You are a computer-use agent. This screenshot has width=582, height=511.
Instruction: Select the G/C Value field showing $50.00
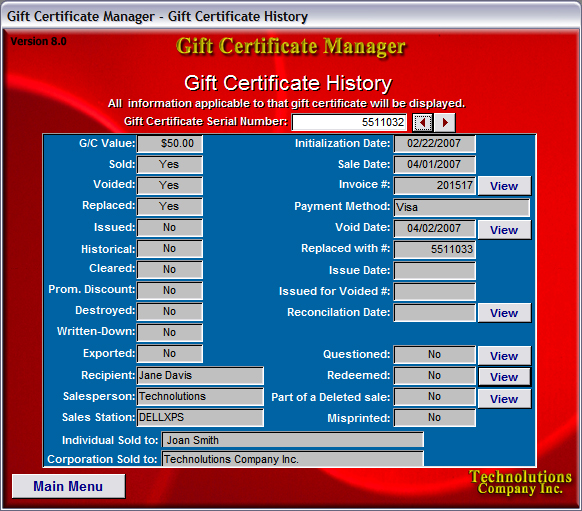170,144
